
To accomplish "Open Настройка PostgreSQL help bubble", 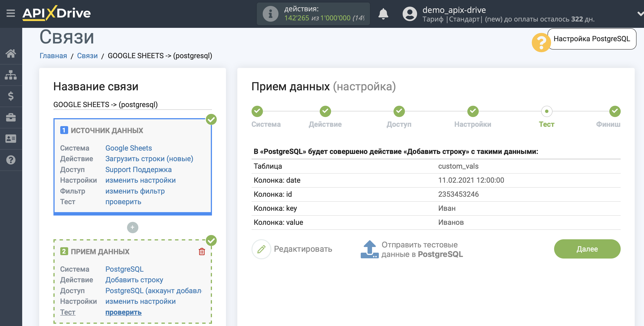I will pyautogui.click(x=591, y=39).
